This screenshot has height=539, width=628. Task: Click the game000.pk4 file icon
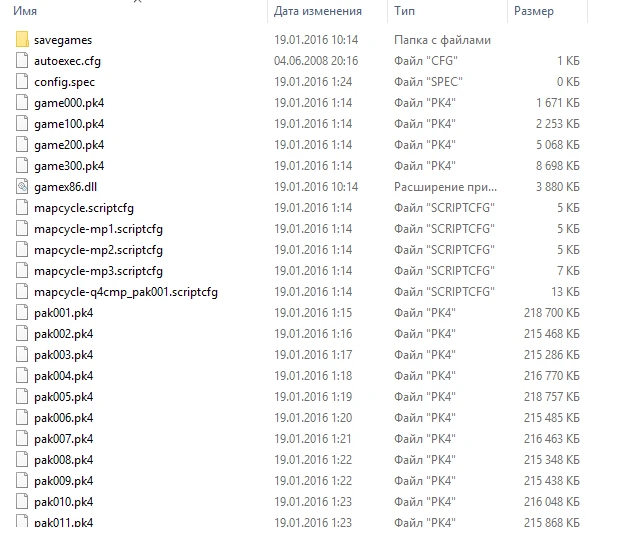[22, 103]
